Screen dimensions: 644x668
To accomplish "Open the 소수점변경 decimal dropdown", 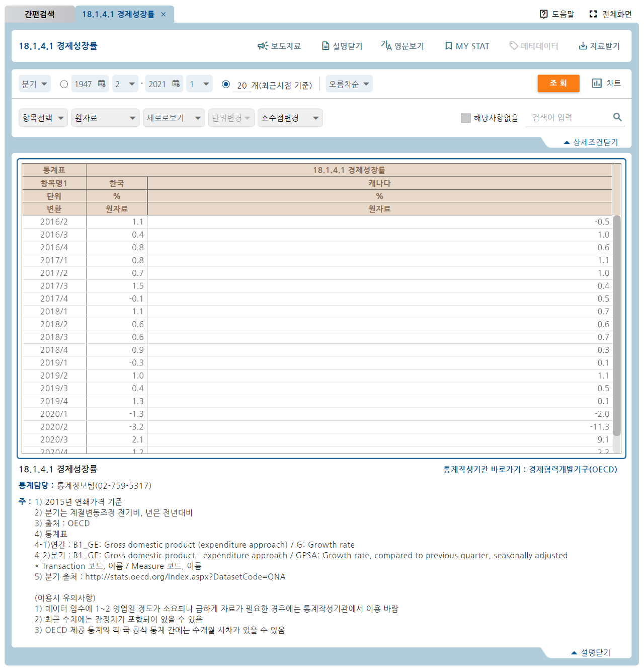I will tap(290, 118).
